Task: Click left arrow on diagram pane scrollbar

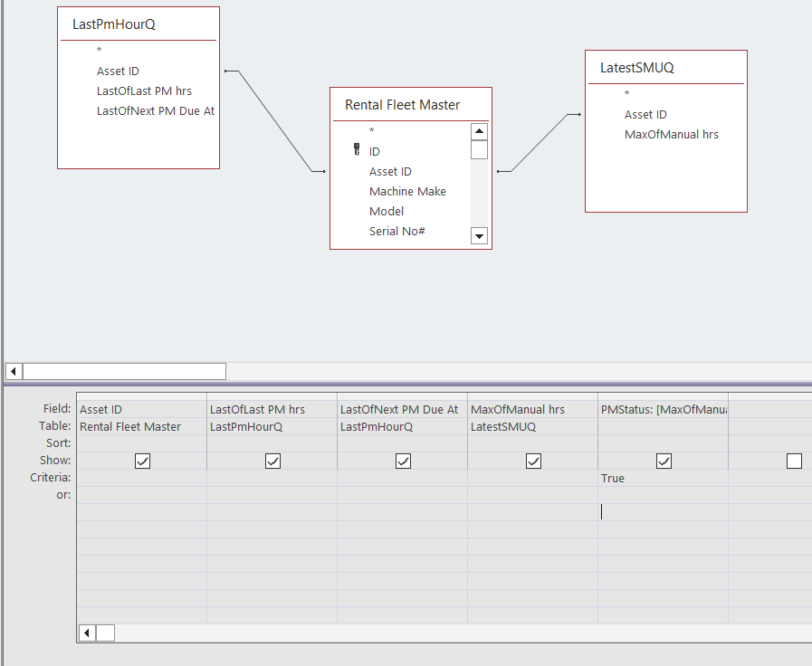Action: click(x=13, y=371)
